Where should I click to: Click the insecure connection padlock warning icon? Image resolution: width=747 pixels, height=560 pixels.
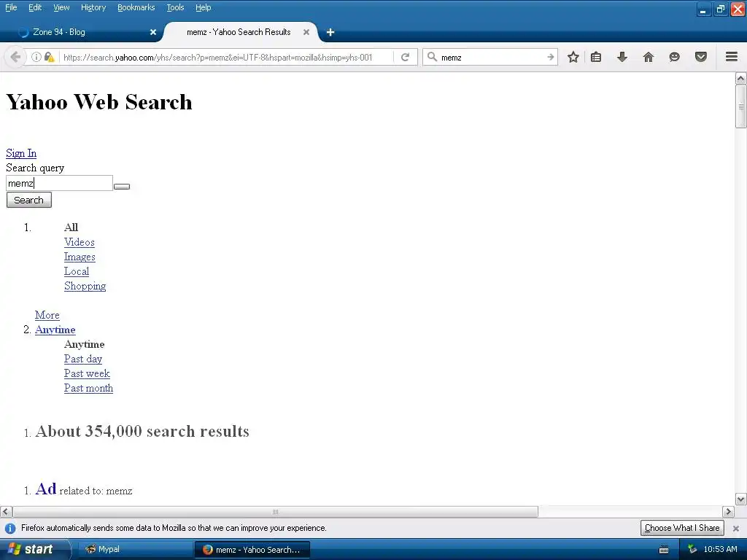pyautogui.click(x=49, y=57)
